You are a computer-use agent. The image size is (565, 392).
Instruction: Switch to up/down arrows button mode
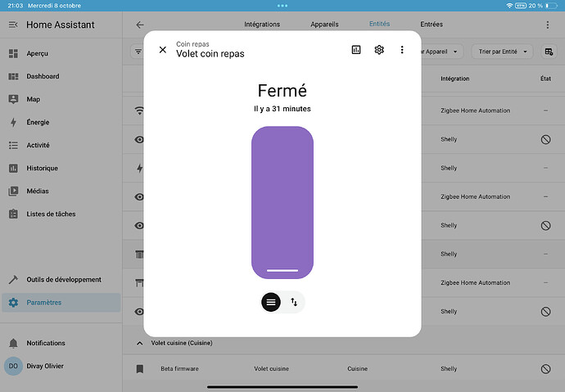[x=294, y=302]
